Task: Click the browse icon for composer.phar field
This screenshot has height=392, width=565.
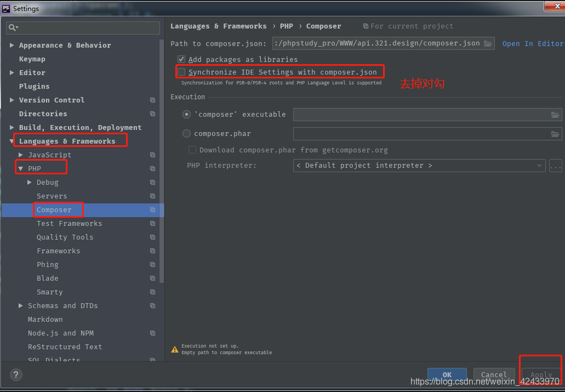Action: (555, 134)
